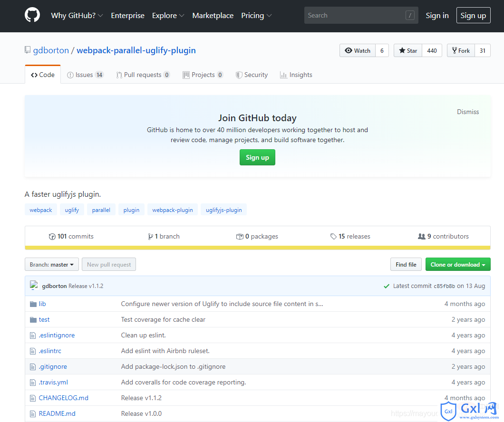Dismiss the Join GitHub banner

point(468,112)
